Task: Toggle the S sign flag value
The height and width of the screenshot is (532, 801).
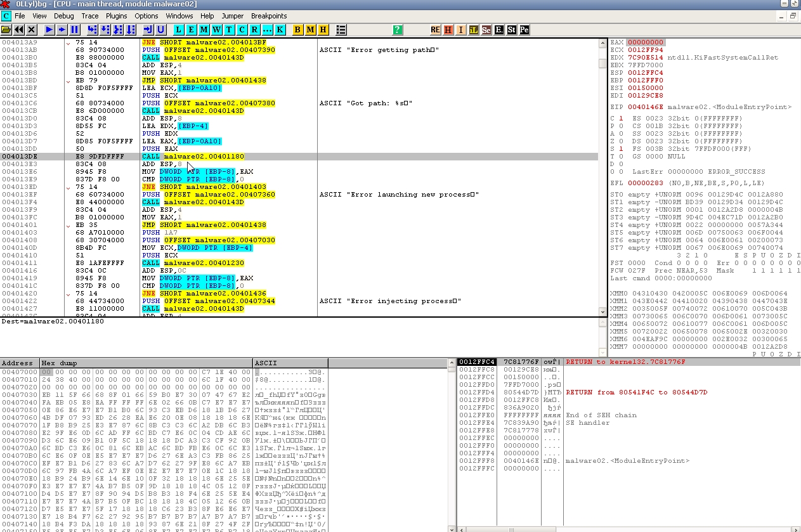Action: [620, 149]
